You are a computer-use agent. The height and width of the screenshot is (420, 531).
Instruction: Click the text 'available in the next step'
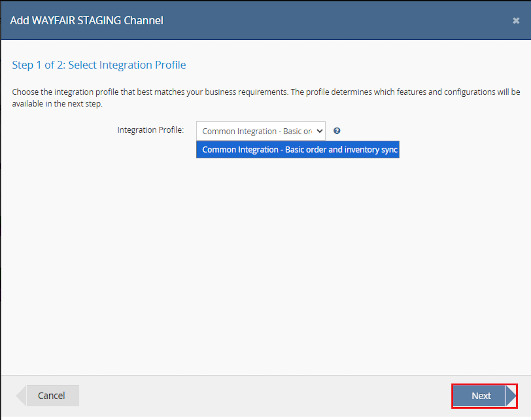tap(57, 104)
